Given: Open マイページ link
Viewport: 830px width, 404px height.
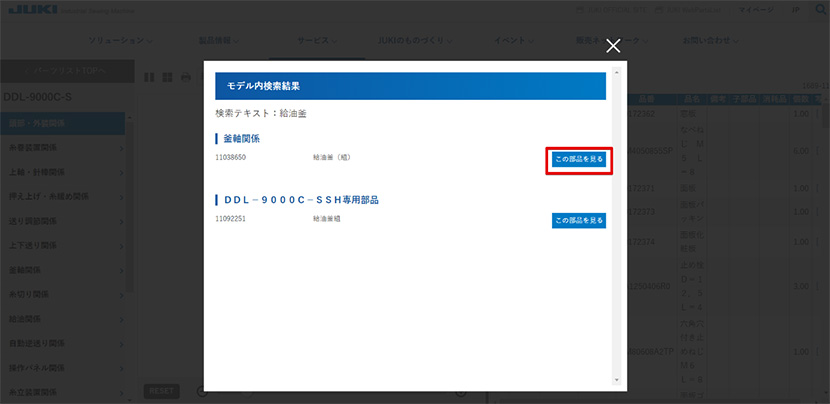Looking at the screenshot, I should pos(754,10).
